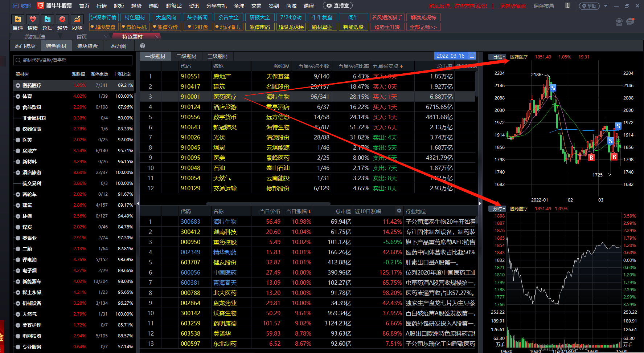
Task: Collapse the left panel with the arrow handle
Action: (138, 203)
